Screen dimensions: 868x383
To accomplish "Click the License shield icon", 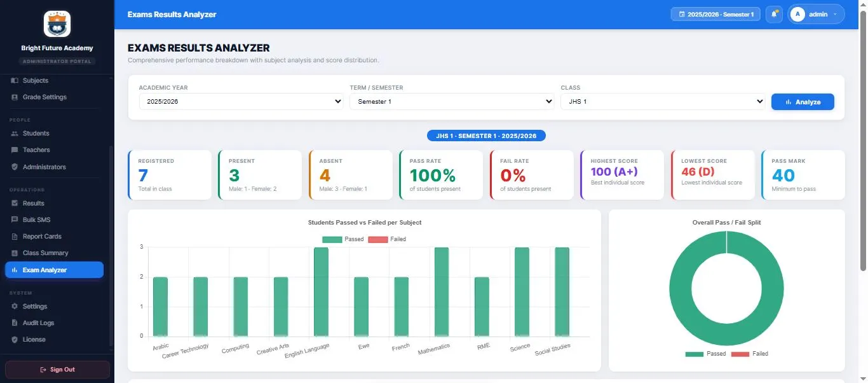I will tap(15, 340).
